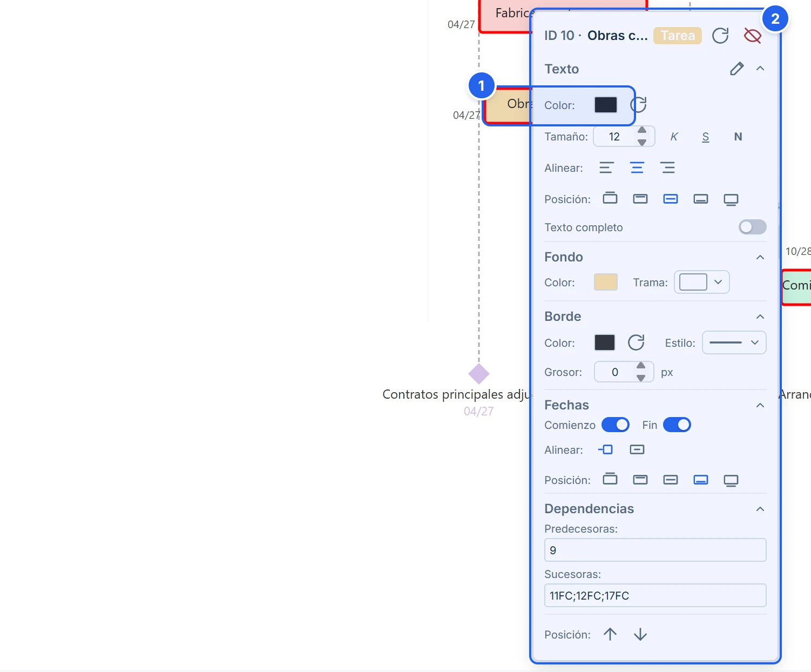Open the border Estilo dropdown
The image size is (811, 672).
click(x=734, y=342)
